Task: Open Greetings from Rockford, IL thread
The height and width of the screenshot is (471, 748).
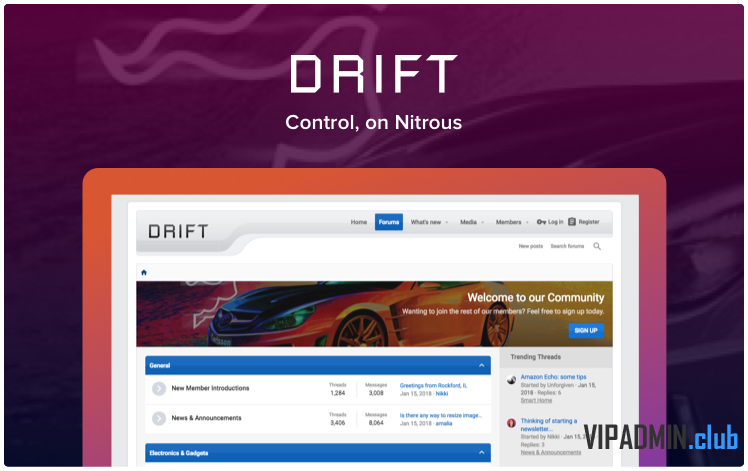Action: pos(433,386)
